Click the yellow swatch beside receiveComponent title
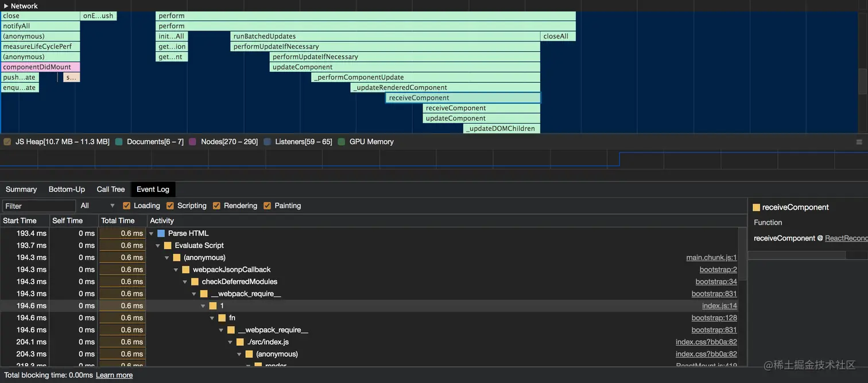This screenshot has height=383, width=868. pos(756,208)
